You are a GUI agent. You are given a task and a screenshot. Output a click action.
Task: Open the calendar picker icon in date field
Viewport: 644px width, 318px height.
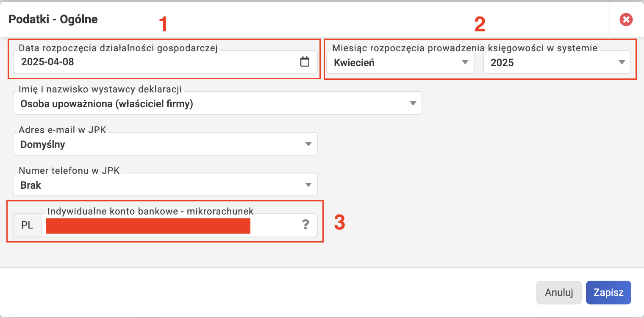point(304,62)
